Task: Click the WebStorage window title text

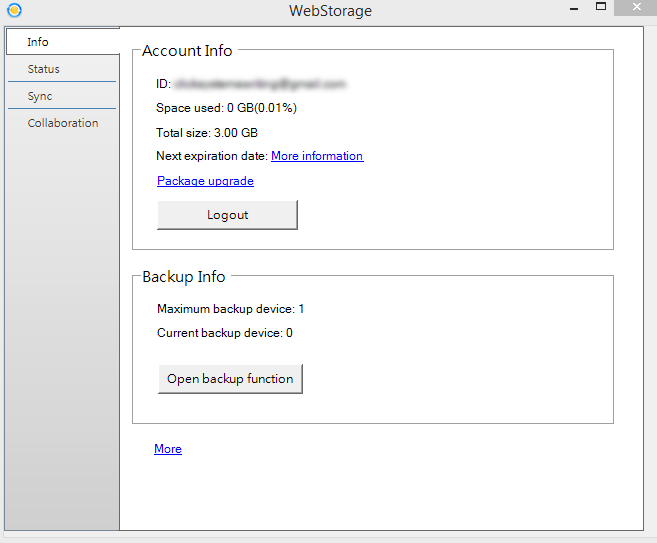Action: pyautogui.click(x=330, y=11)
